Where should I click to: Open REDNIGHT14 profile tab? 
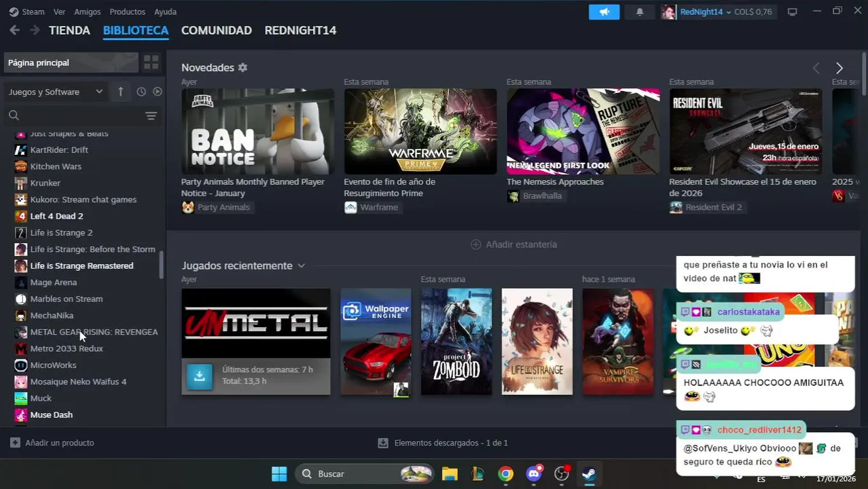pyautogui.click(x=300, y=30)
